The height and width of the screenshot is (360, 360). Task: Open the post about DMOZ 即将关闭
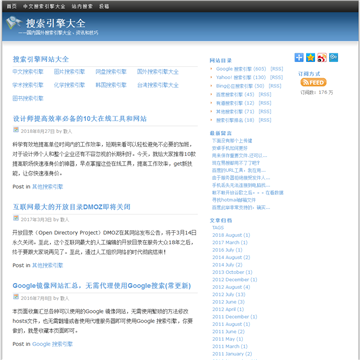[71, 207]
